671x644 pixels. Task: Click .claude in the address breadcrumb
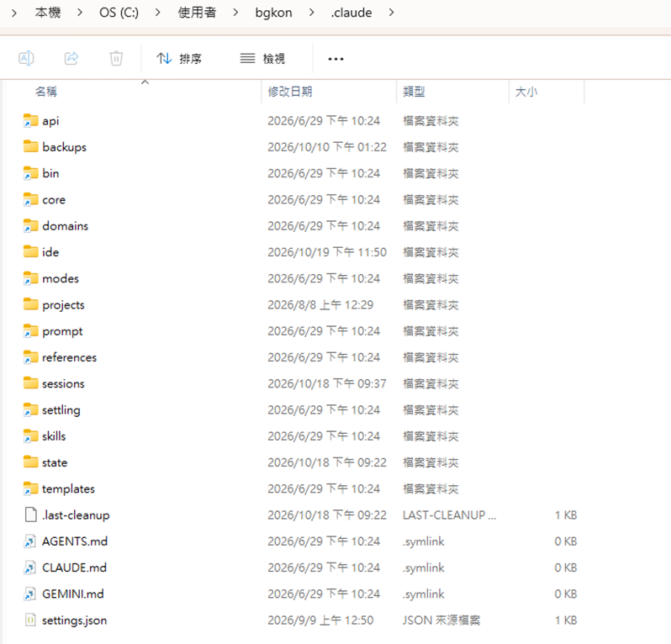click(x=351, y=13)
